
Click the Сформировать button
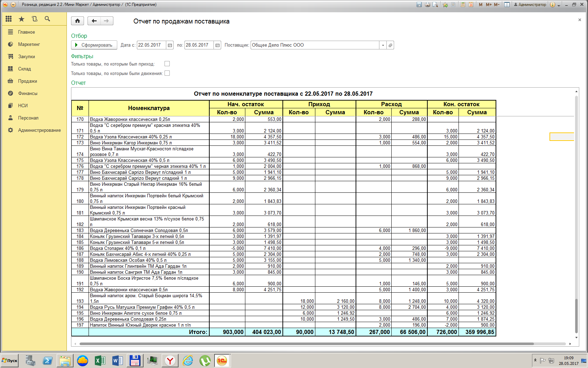tap(94, 45)
